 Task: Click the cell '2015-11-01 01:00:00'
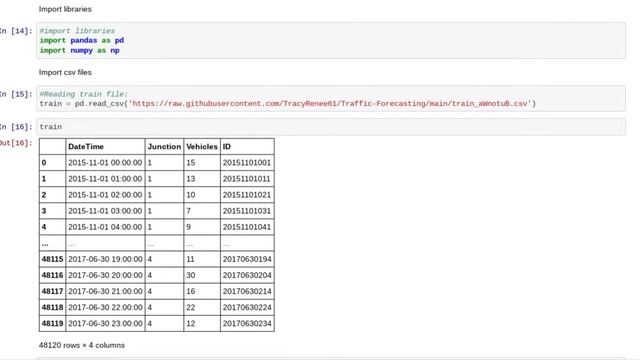[x=105, y=179]
